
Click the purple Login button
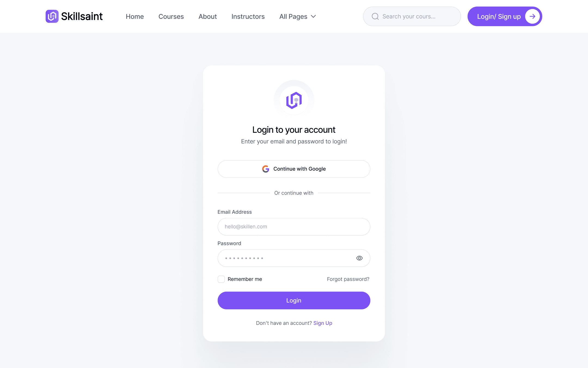point(294,300)
